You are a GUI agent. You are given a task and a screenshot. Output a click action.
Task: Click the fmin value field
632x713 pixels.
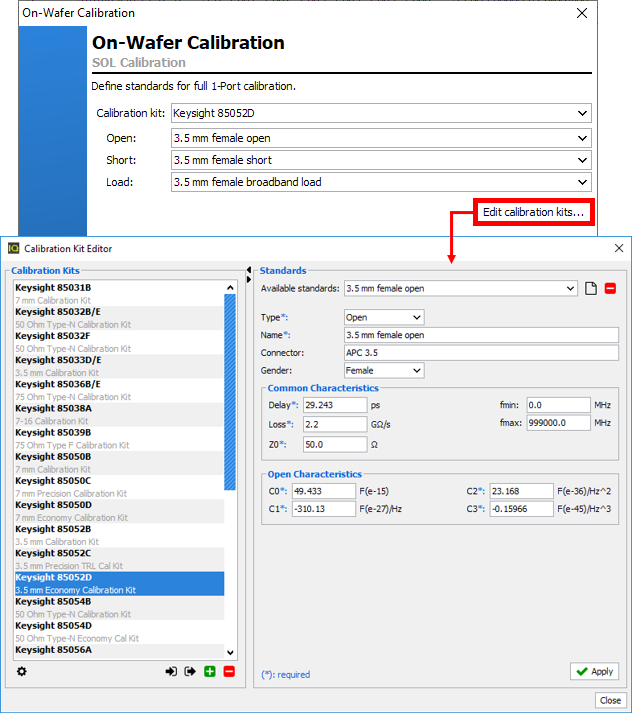tap(558, 405)
